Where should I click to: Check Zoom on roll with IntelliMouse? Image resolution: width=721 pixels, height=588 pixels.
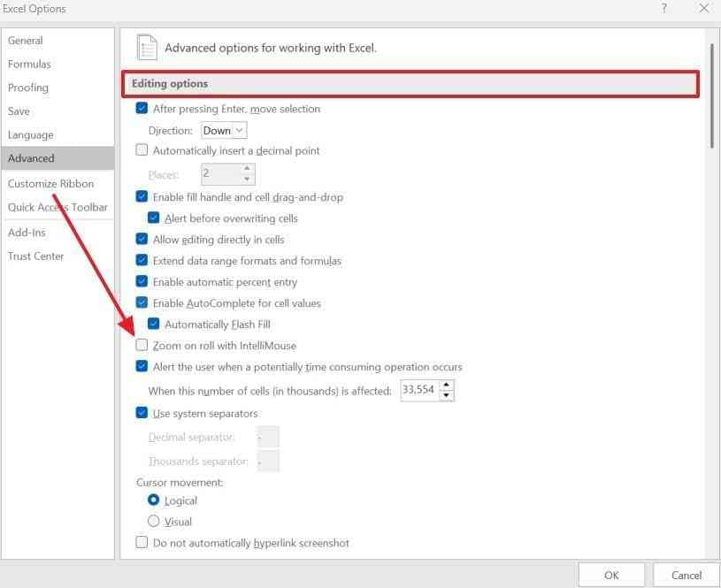pyautogui.click(x=142, y=345)
